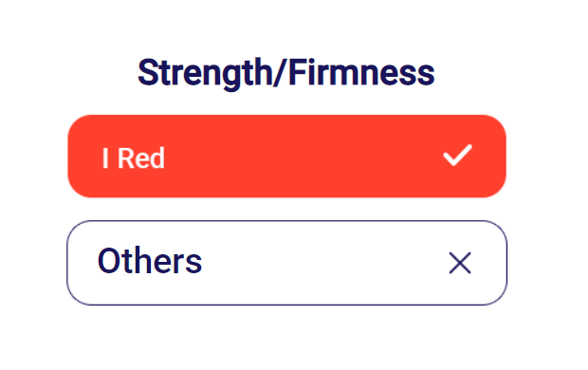Click the white checkmark icon
Viewport: 588px width, 370px height.
point(457,155)
